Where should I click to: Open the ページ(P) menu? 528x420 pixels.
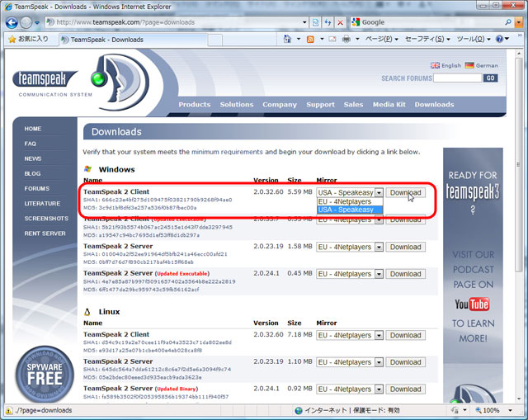click(381, 39)
